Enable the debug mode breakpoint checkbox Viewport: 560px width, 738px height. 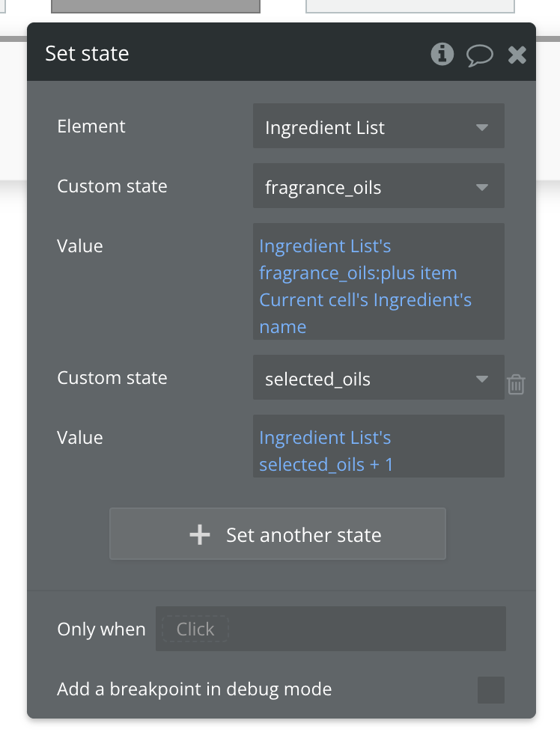(x=491, y=689)
